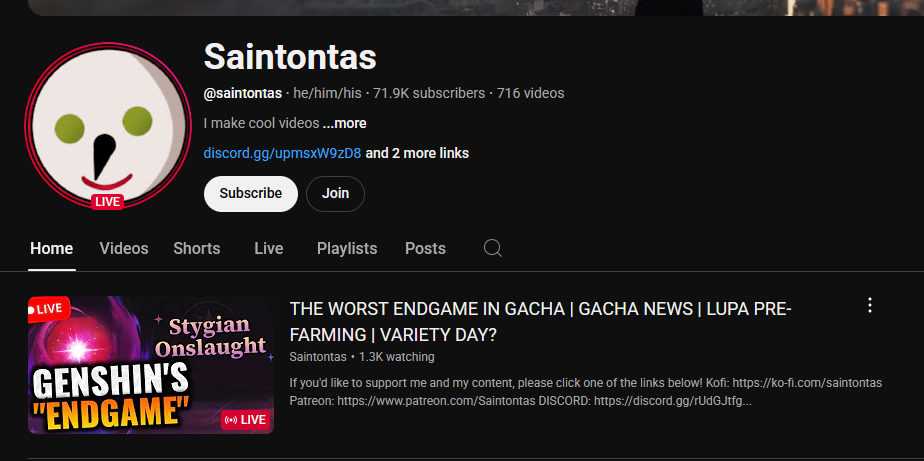Open the channel search magnifier icon
The image size is (924, 461).
[493, 248]
